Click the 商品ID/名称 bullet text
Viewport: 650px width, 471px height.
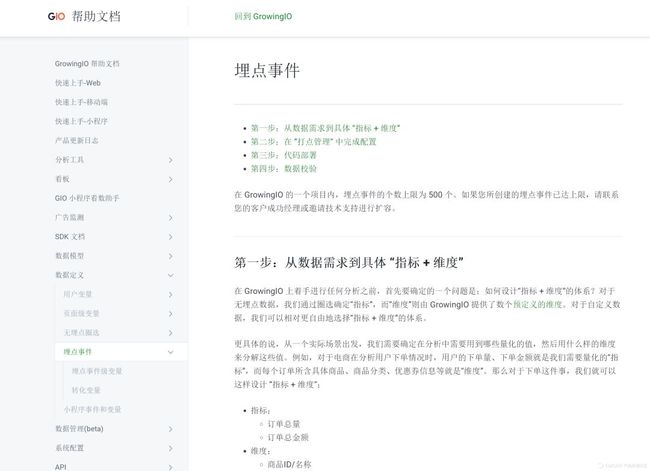[x=289, y=464]
